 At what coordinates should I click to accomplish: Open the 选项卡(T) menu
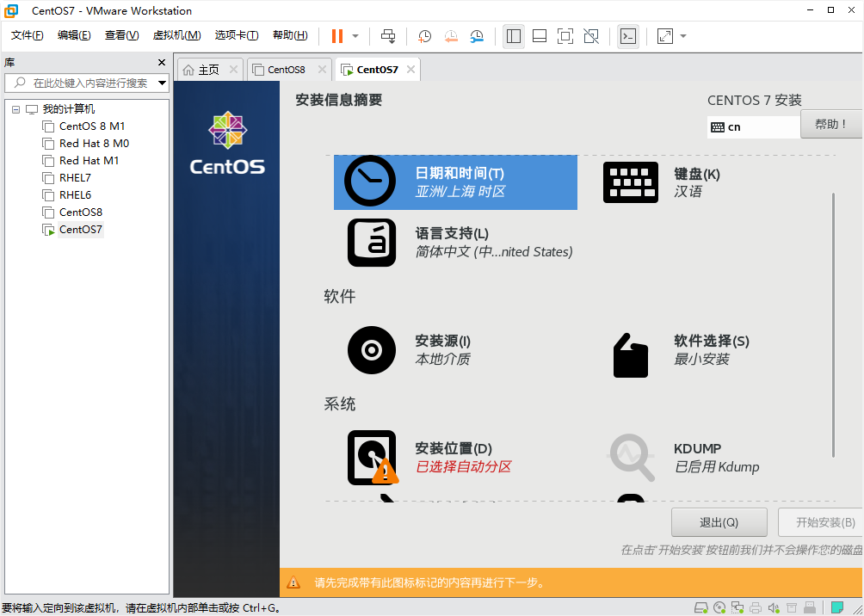(237, 35)
